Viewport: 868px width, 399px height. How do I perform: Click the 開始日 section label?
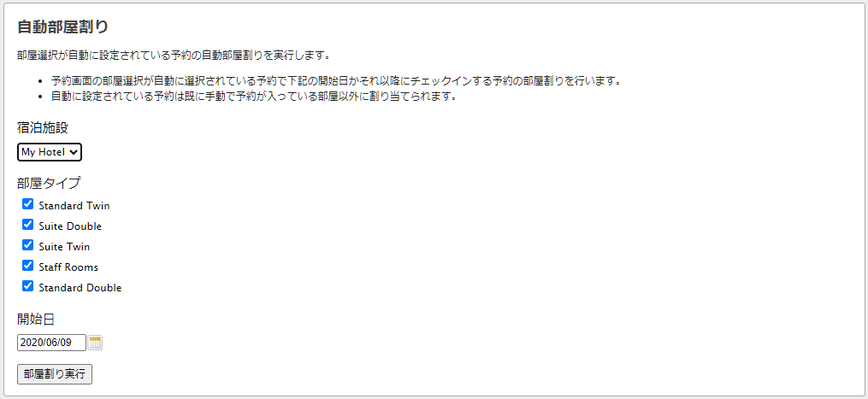[36, 320]
